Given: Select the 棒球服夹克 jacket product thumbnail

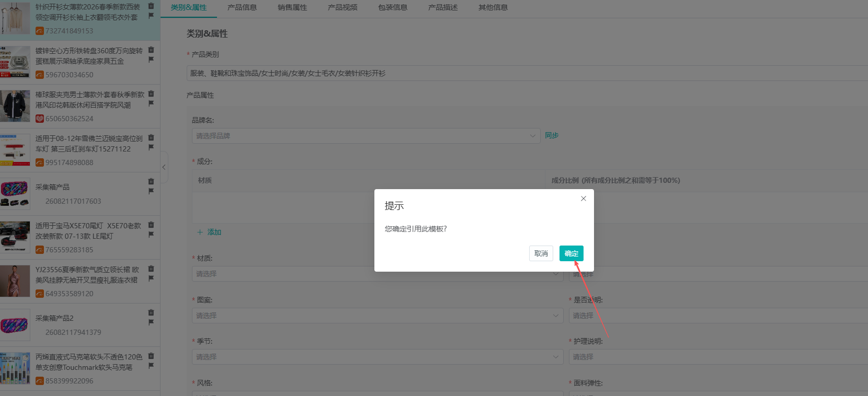Looking at the screenshot, I should pyautogui.click(x=15, y=106).
